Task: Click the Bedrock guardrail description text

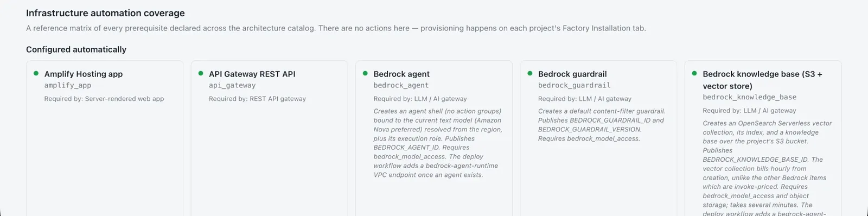Action: [602, 125]
